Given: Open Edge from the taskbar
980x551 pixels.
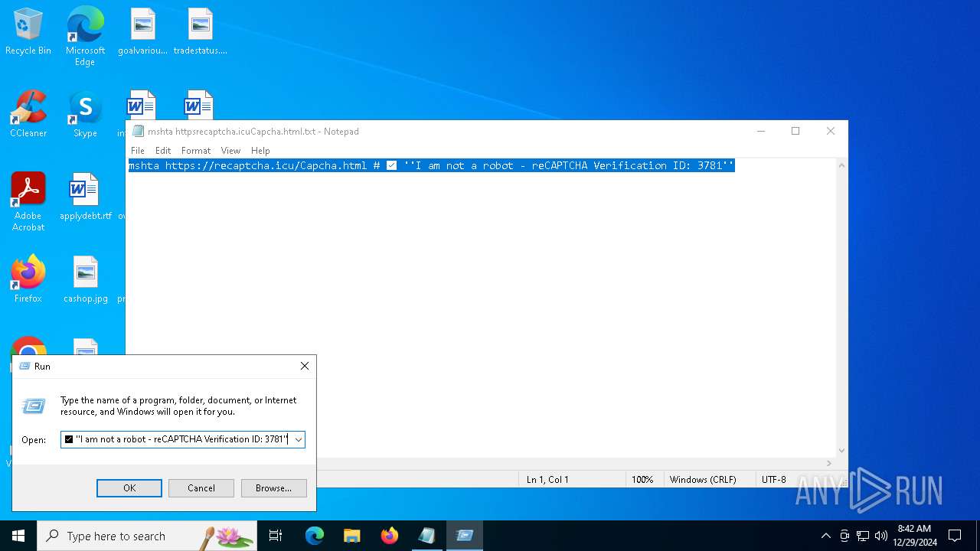Looking at the screenshot, I should tap(315, 536).
